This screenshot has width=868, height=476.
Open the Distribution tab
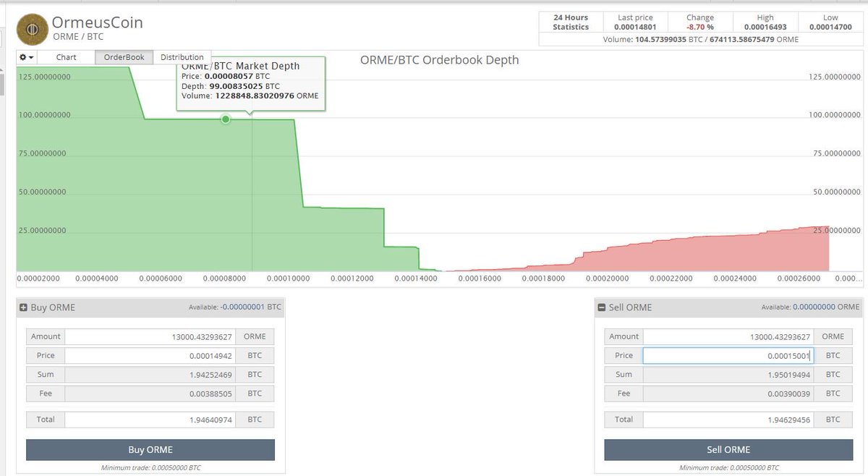182,57
